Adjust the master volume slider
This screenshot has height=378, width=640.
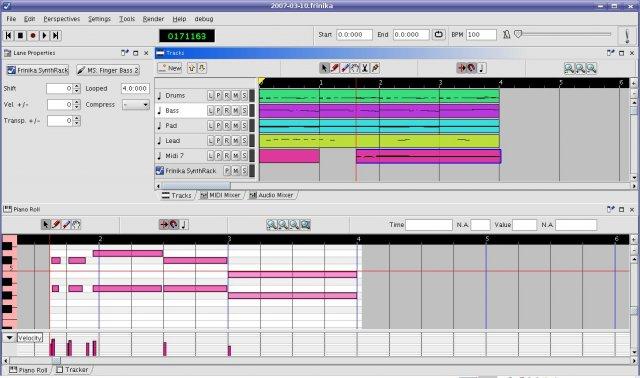(x=564, y=35)
